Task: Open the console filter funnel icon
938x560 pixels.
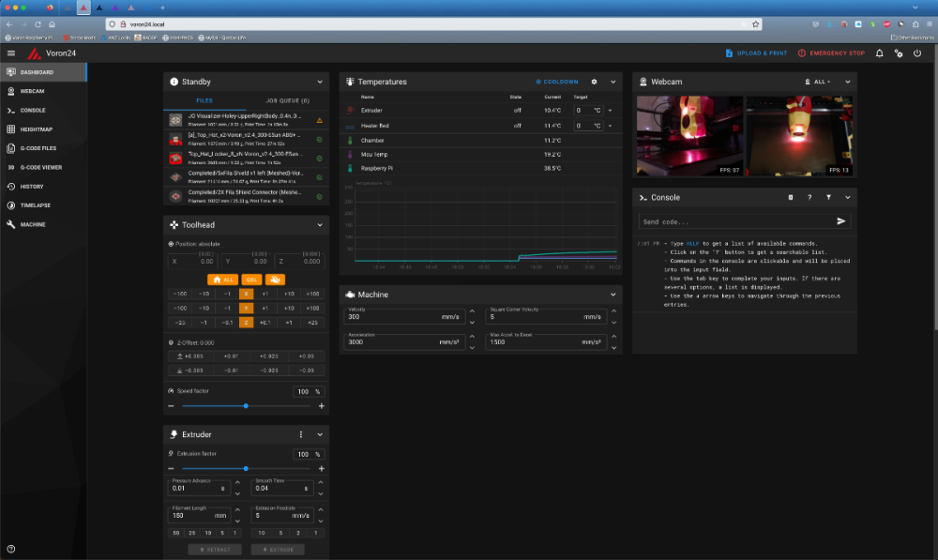Action: [x=828, y=197]
